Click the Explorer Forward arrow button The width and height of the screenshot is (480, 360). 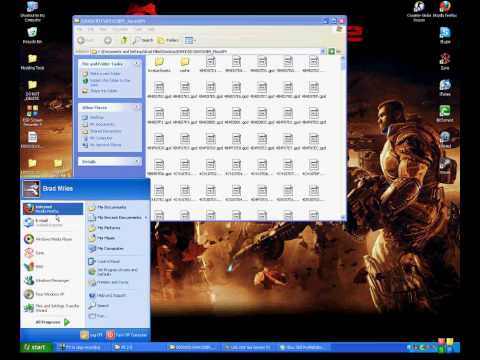(x=108, y=40)
